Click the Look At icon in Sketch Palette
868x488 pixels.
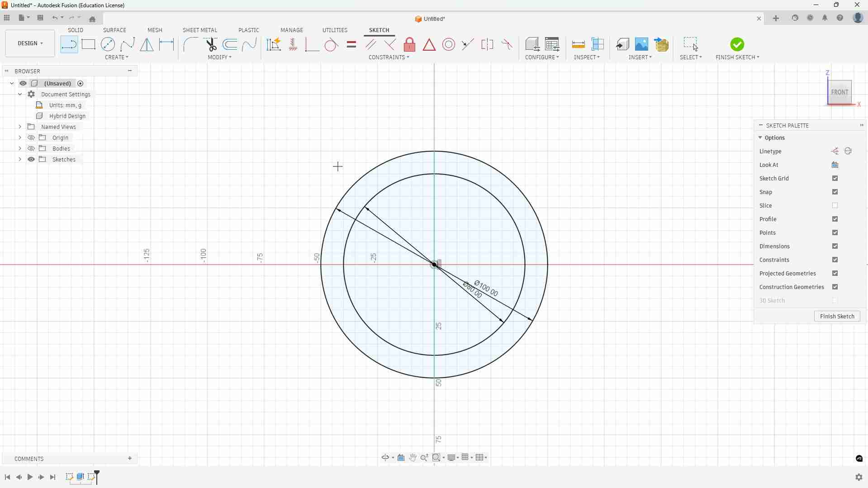(x=835, y=165)
